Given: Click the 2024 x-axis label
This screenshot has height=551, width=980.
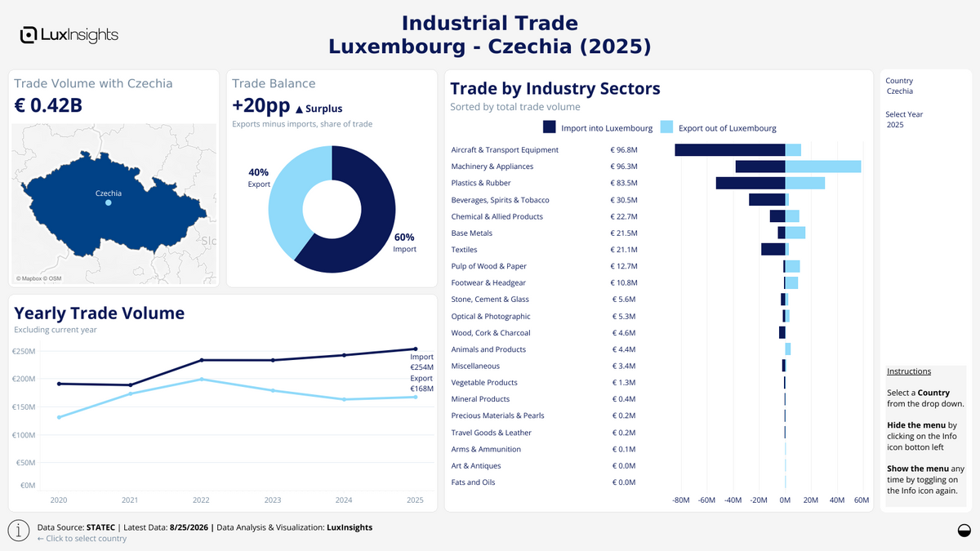Looking at the screenshot, I should click(x=344, y=500).
